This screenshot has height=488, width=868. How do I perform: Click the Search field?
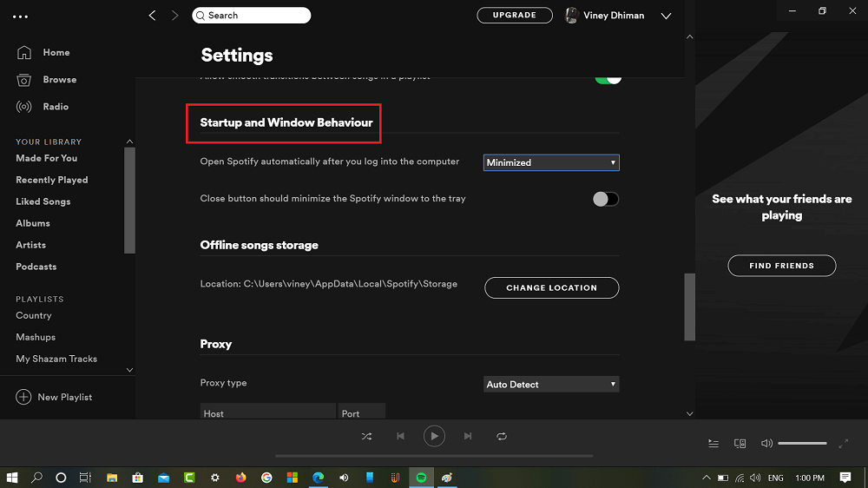click(x=252, y=16)
